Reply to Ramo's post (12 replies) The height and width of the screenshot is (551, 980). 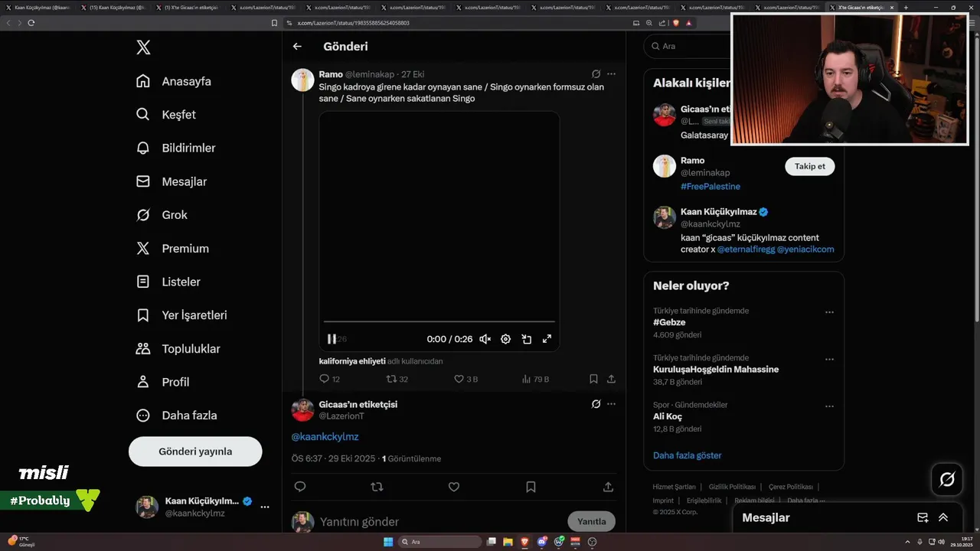tap(330, 379)
